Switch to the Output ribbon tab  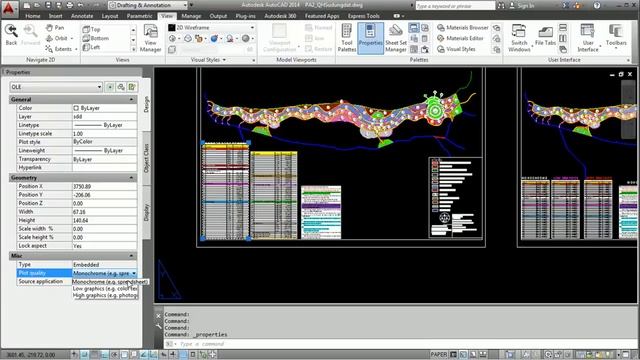point(218,16)
